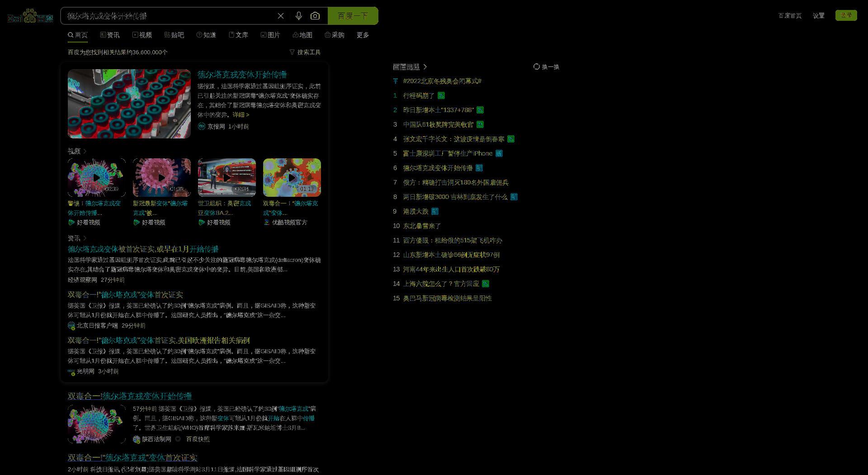Open the virus image in 陕西法制网 result
This screenshot has width=868, height=475.
point(97,424)
